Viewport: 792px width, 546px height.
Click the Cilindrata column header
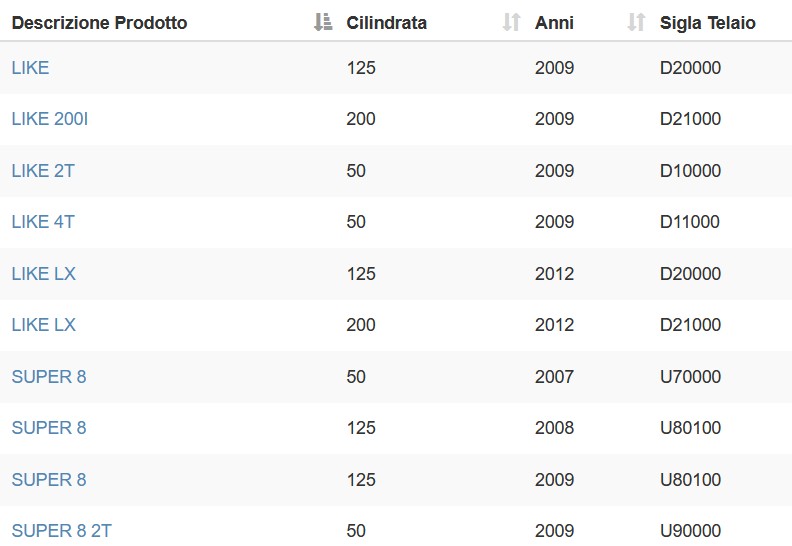tap(386, 23)
